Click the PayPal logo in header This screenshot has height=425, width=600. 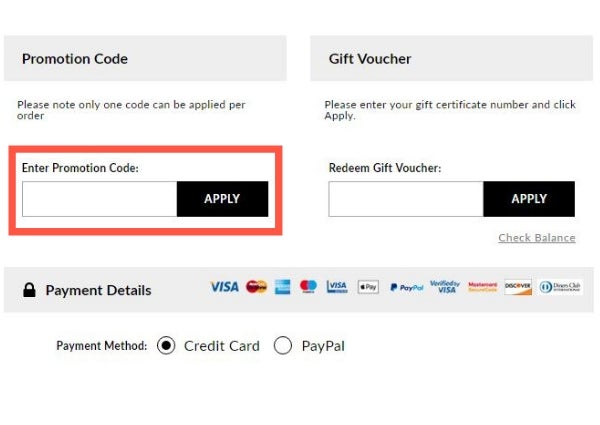pyautogui.click(x=407, y=287)
